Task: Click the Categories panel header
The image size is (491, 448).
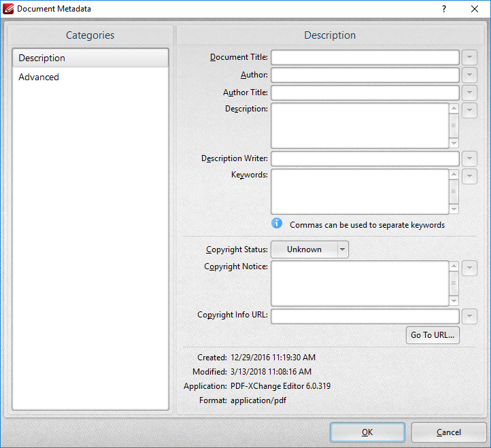Action: pyautogui.click(x=90, y=35)
